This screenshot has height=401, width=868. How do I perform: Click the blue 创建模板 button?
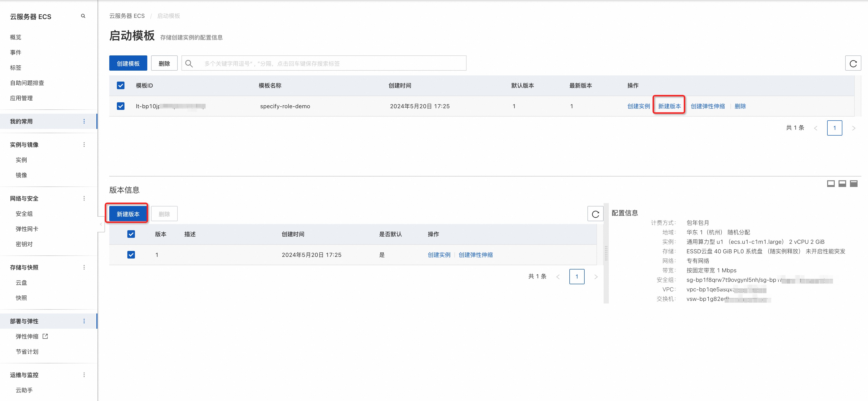[128, 64]
